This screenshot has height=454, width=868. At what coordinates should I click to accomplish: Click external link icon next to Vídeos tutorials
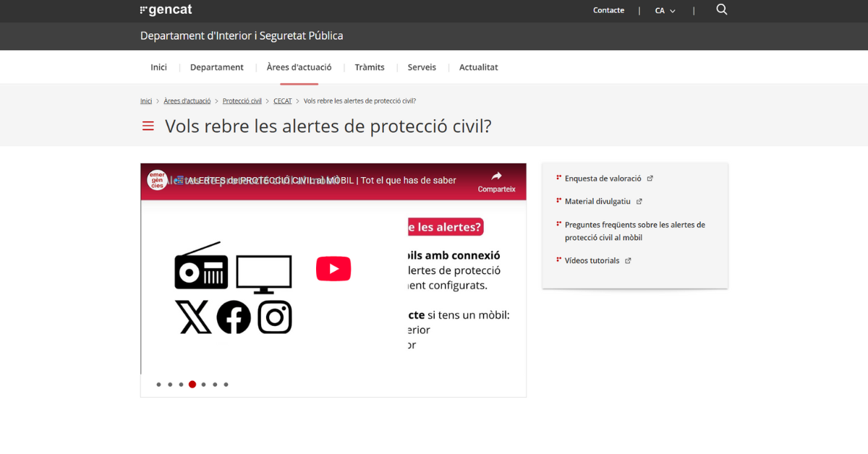coord(628,261)
